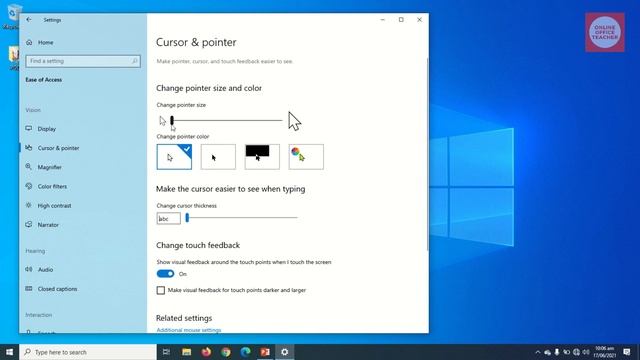Select the white pointer color option

click(174, 157)
